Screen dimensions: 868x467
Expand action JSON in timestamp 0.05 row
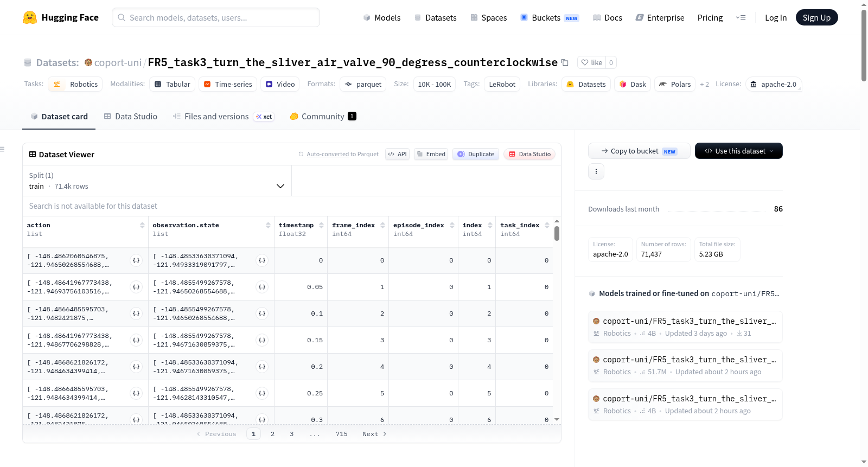[x=136, y=287]
